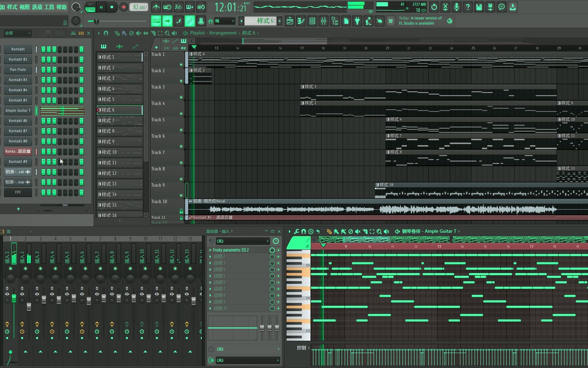This screenshot has width=588, height=368.
Task: Show the Channel rack view icon
Action: tap(312, 21)
